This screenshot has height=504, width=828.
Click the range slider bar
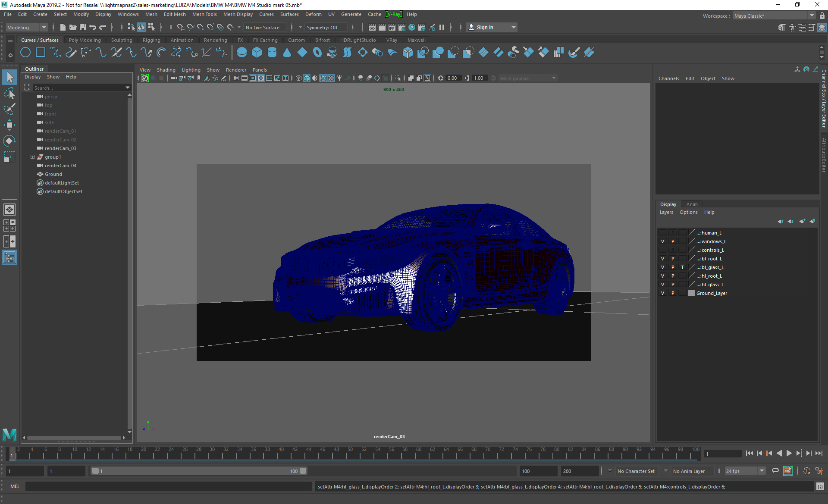click(199, 471)
